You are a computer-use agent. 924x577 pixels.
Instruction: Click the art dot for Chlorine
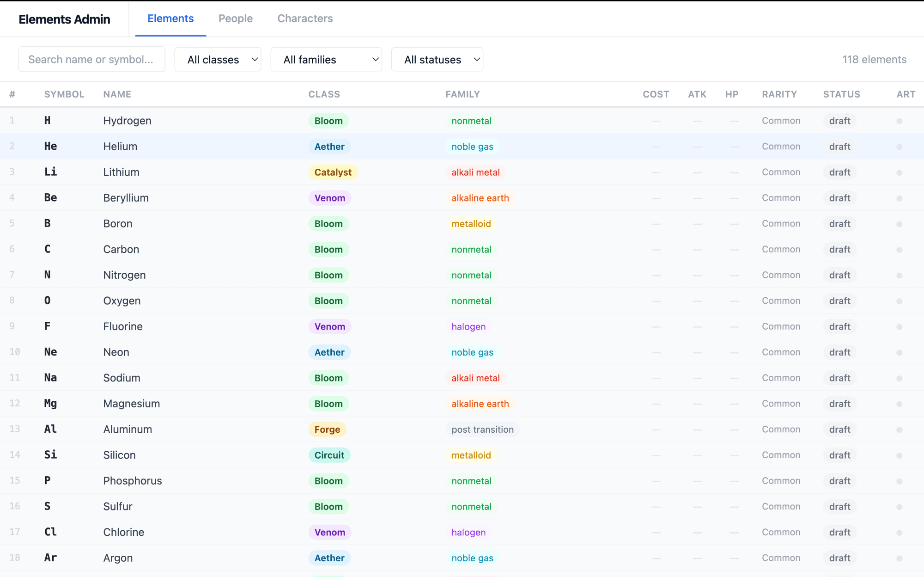[900, 533]
